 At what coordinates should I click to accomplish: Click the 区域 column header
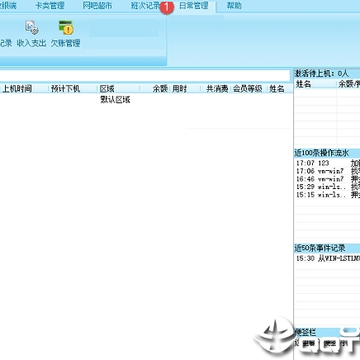(107, 89)
